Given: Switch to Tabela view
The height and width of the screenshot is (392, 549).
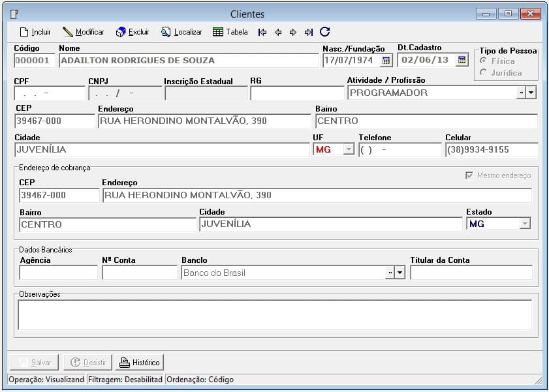Looking at the screenshot, I should (230, 32).
